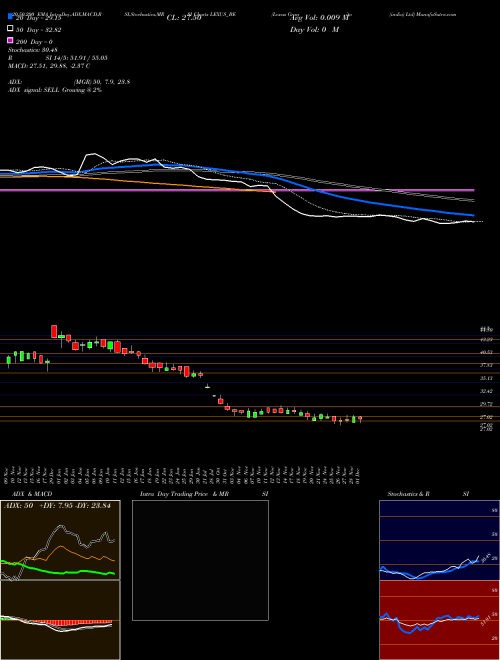Image resolution: width=500 pixels, height=660 pixels.
Task: Click the blue 20 Day EMA legend swatch
Action: pyautogui.click(x=10, y=17)
